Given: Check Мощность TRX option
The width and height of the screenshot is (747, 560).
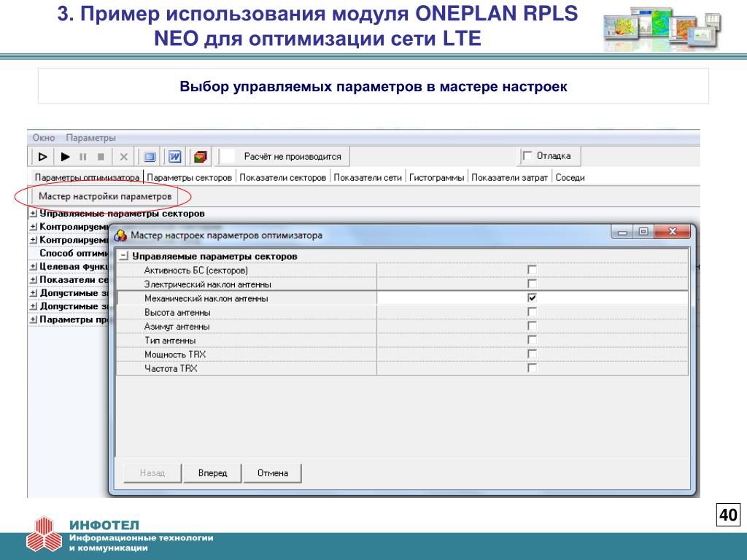Looking at the screenshot, I should pos(532,354).
